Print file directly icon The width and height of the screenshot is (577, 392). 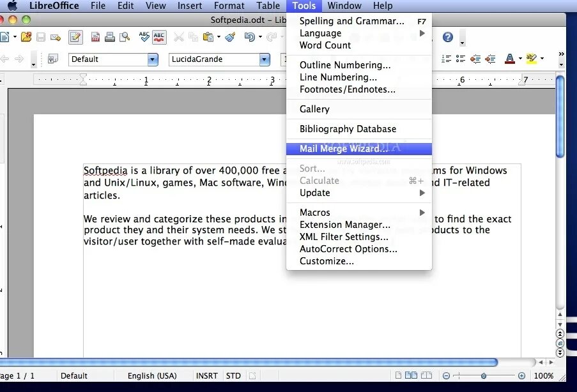pos(110,37)
